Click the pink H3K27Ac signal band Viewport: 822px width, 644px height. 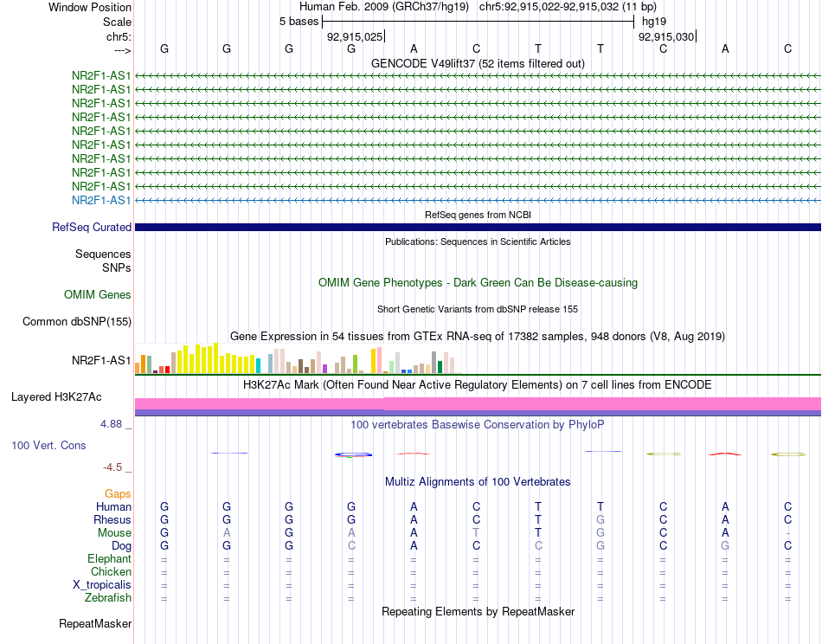pyautogui.click(x=478, y=403)
